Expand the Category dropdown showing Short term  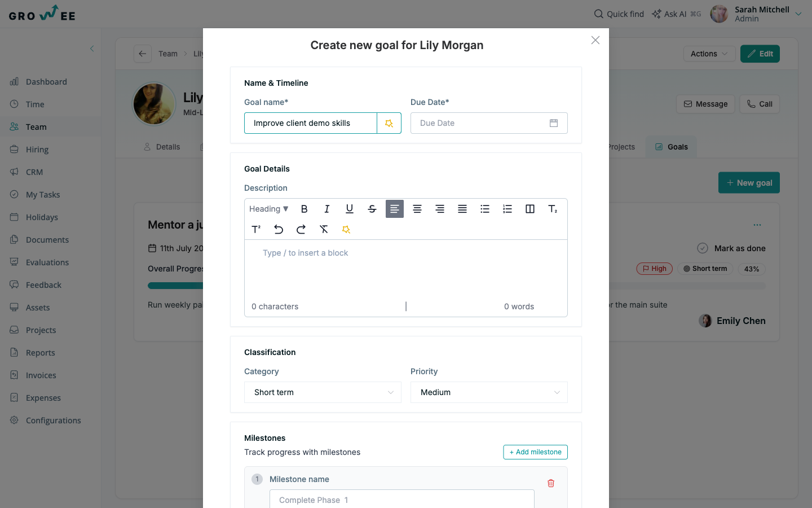tap(323, 392)
